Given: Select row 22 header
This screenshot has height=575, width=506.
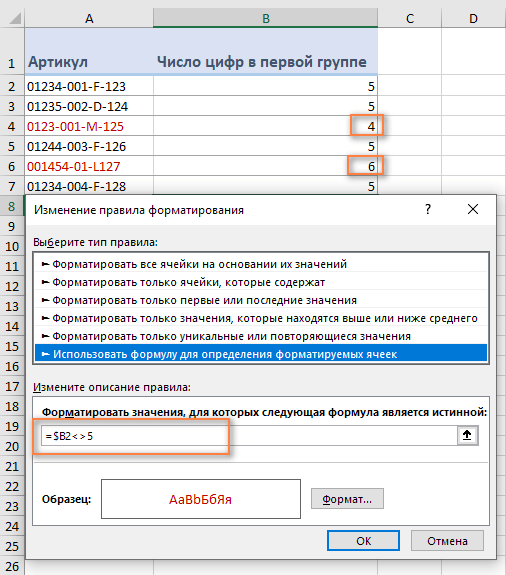Looking at the screenshot, I should [12, 486].
